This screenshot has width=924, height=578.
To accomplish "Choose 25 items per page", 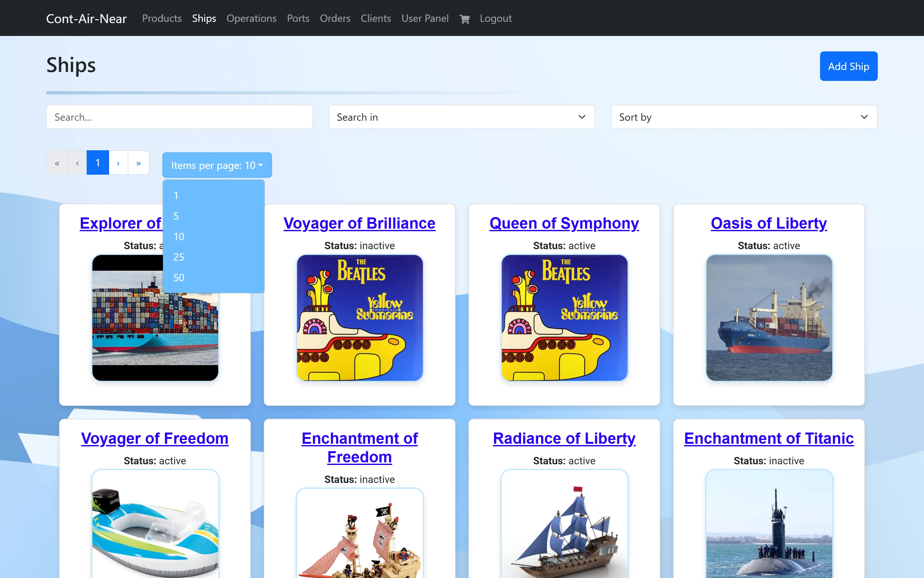I will (x=213, y=257).
